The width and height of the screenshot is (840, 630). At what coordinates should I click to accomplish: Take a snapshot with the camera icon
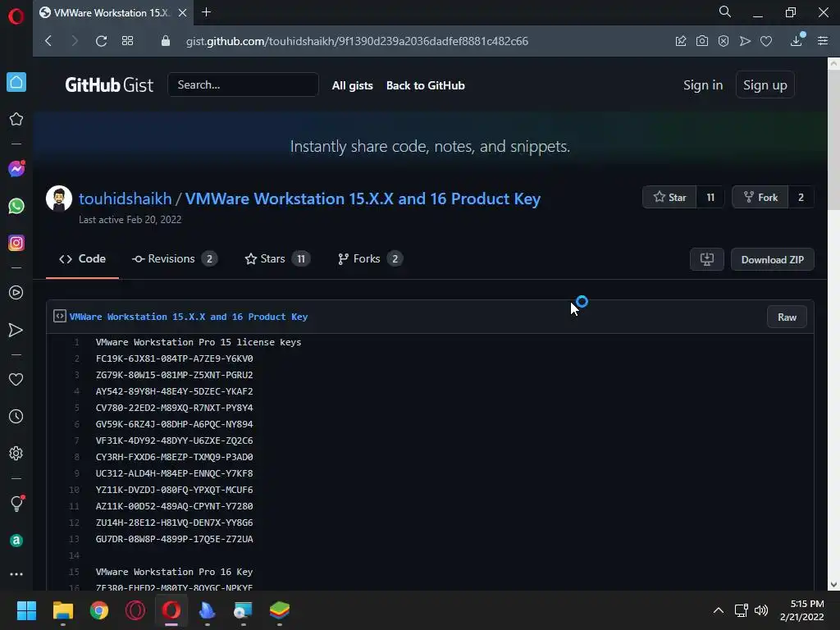[x=702, y=41]
